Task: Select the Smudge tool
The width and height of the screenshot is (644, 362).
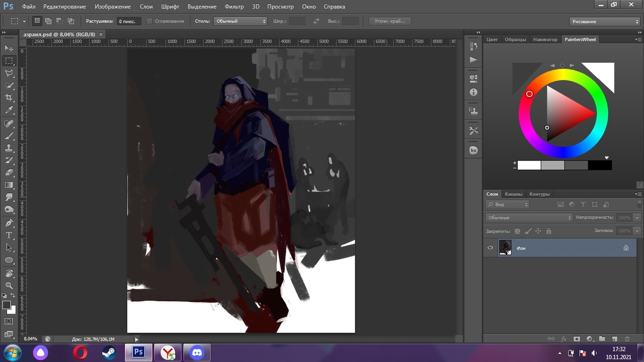Action: tap(9, 197)
